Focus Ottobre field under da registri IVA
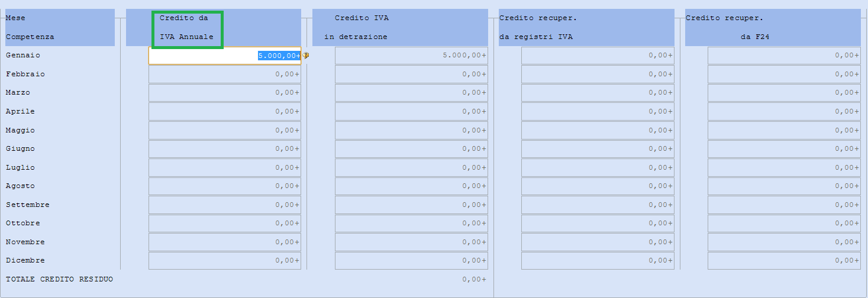868x298 pixels. [x=598, y=223]
